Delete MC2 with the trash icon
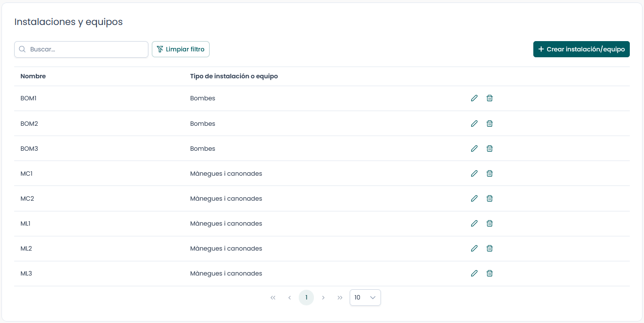Screen dimensions: 644x323 pos(489,198)
